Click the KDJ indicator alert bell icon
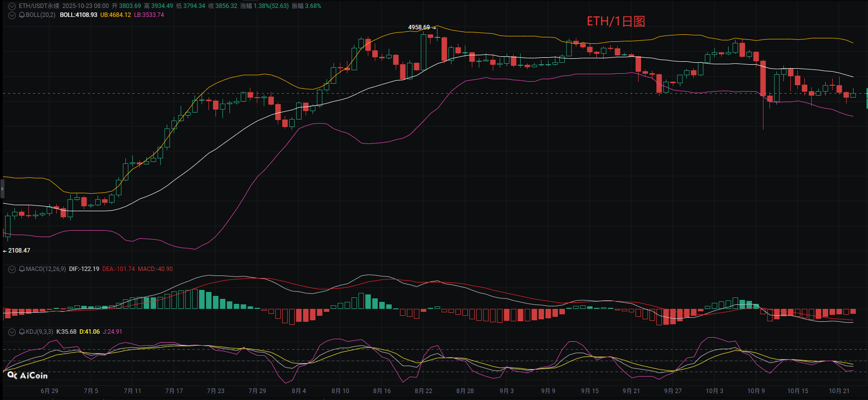The image size is (868, 400). coord(22,332)
